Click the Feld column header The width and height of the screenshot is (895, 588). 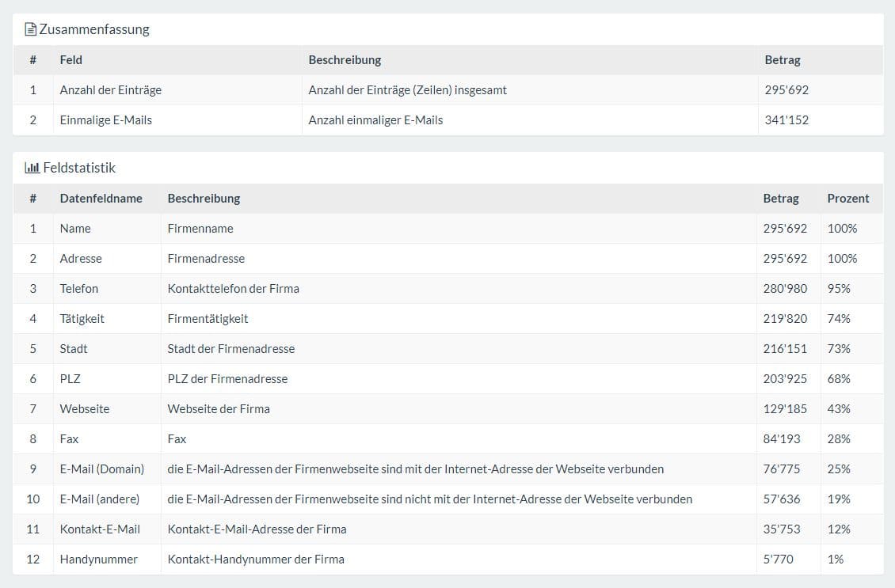(x=70, y=59)
